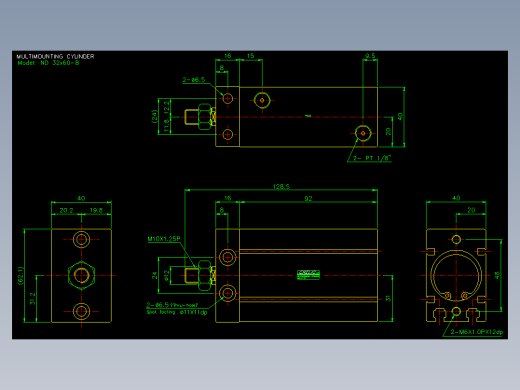Select the Spot facing ø11X11dp note
Screen dimensions: 520x390
click(177, 312)
